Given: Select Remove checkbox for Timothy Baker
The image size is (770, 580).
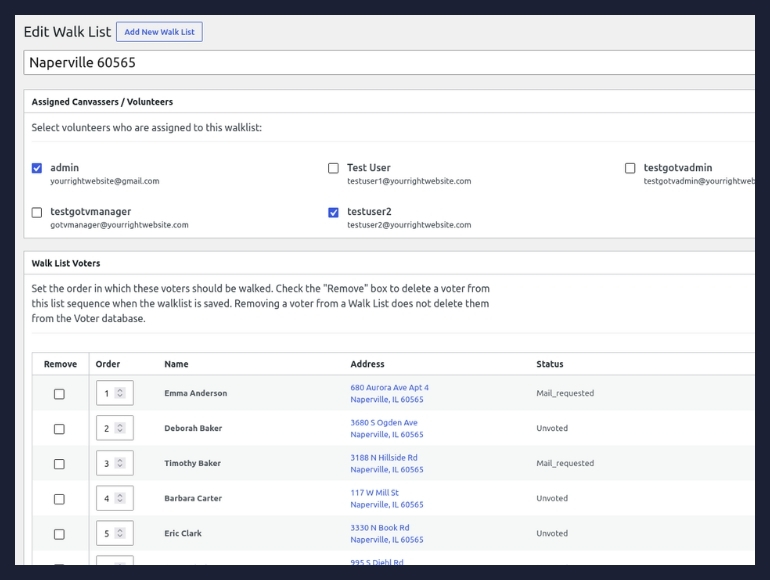Looking at the screenshot, I should point(59,464).
